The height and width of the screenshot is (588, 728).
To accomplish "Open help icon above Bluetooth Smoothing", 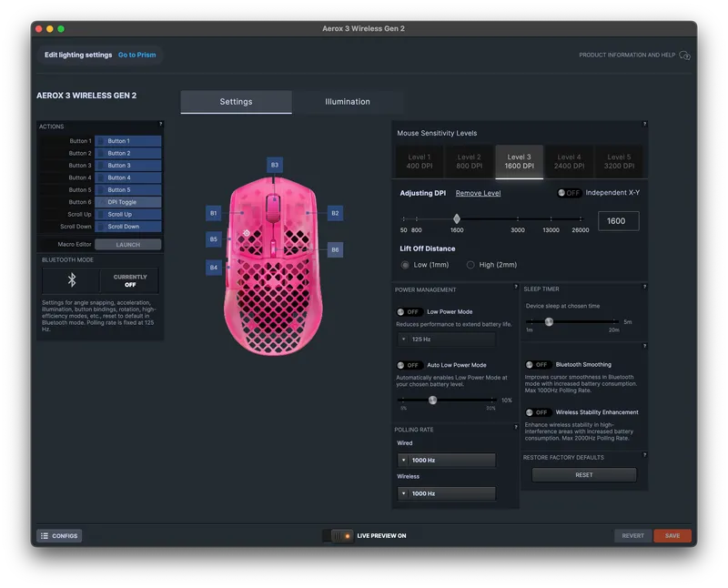I will coord(644,346).
